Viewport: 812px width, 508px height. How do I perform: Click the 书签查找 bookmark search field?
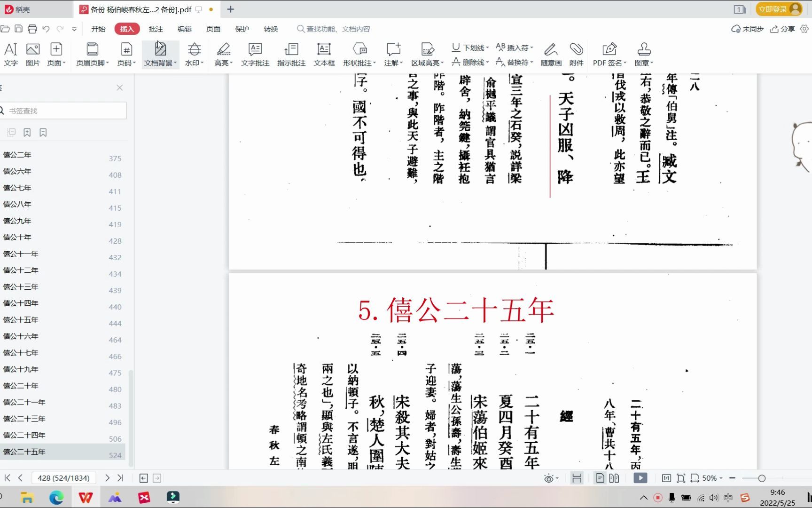click(x=63, y=111)
